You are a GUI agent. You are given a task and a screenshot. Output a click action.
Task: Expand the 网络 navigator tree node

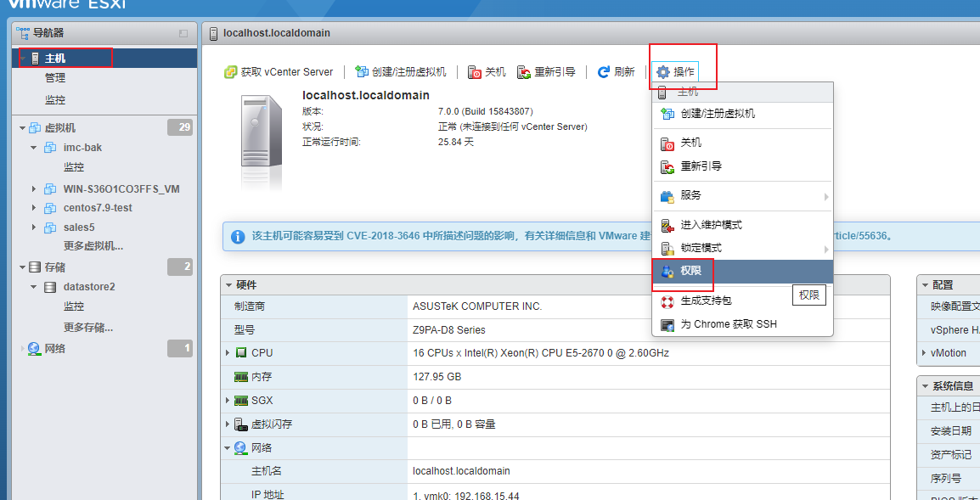[x=22, y=348]
